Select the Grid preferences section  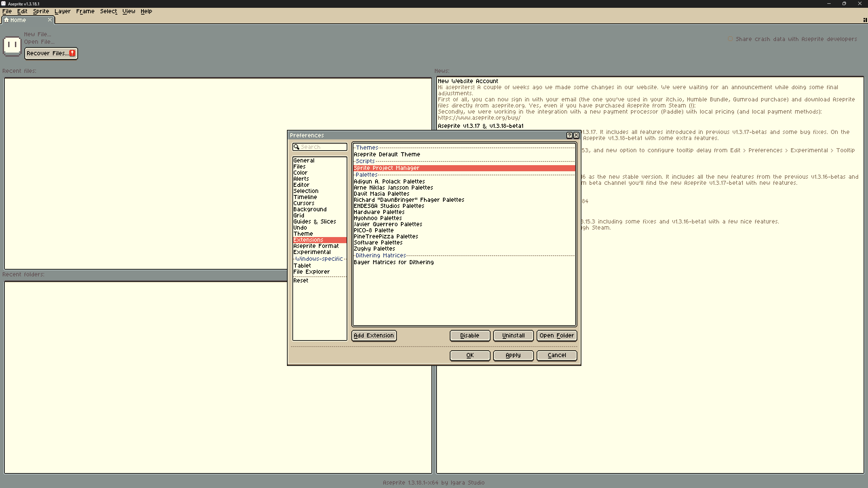tap(320, 215)
